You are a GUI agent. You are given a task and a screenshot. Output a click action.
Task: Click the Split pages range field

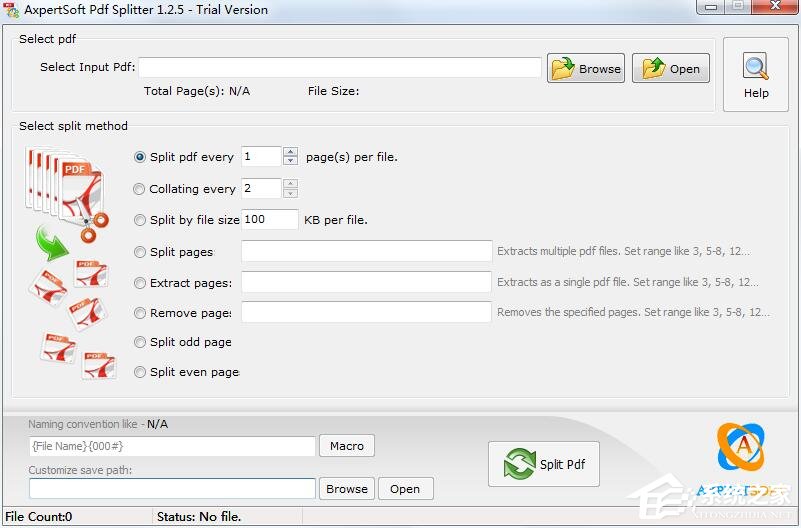366,251
